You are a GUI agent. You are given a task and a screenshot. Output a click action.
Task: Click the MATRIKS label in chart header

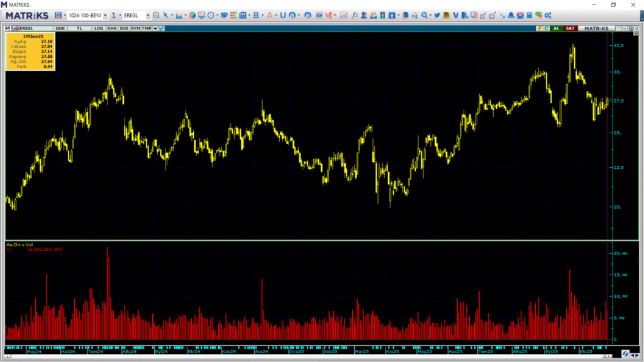click(596, 28)
